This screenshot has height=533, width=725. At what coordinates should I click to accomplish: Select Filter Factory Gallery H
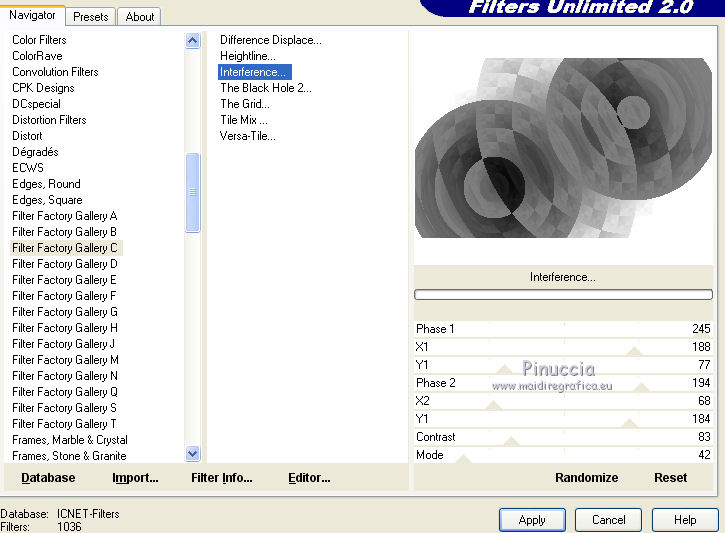(65, 328)
